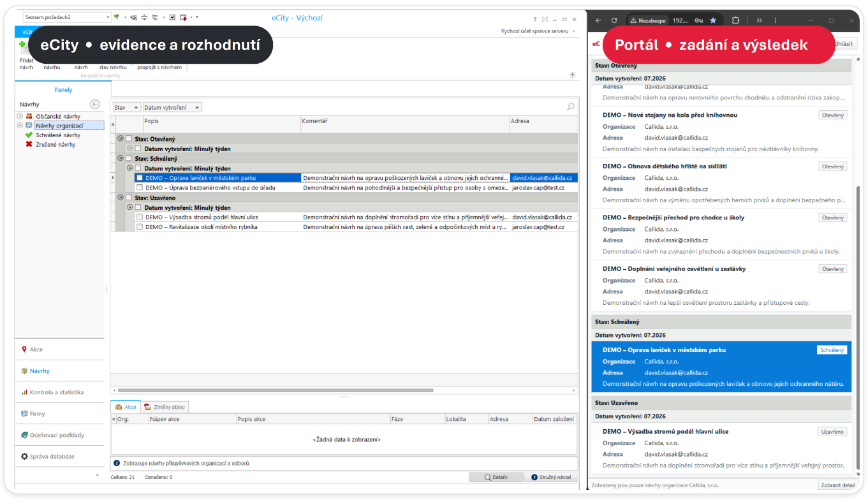Screen dimensions: 868x500
Task: Tick checkbox for Stav: Uzavřeno group
Action: tap(129, 198)
